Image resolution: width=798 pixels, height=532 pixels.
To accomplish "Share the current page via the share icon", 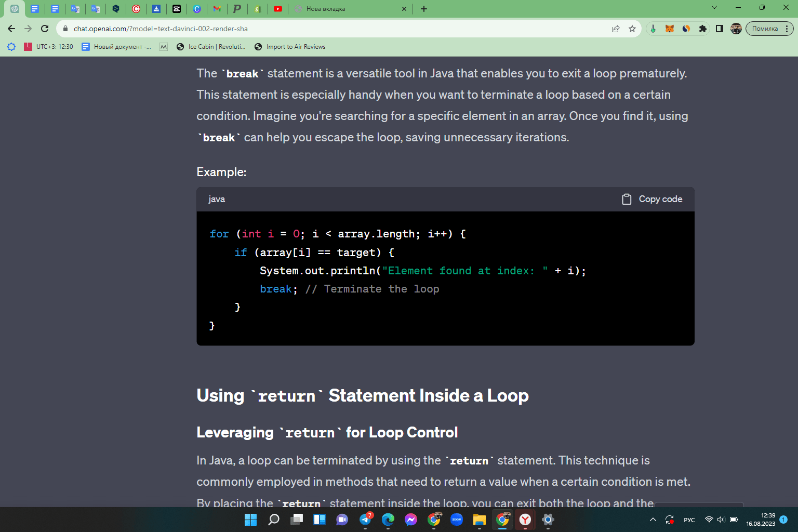I will [615, 29].
